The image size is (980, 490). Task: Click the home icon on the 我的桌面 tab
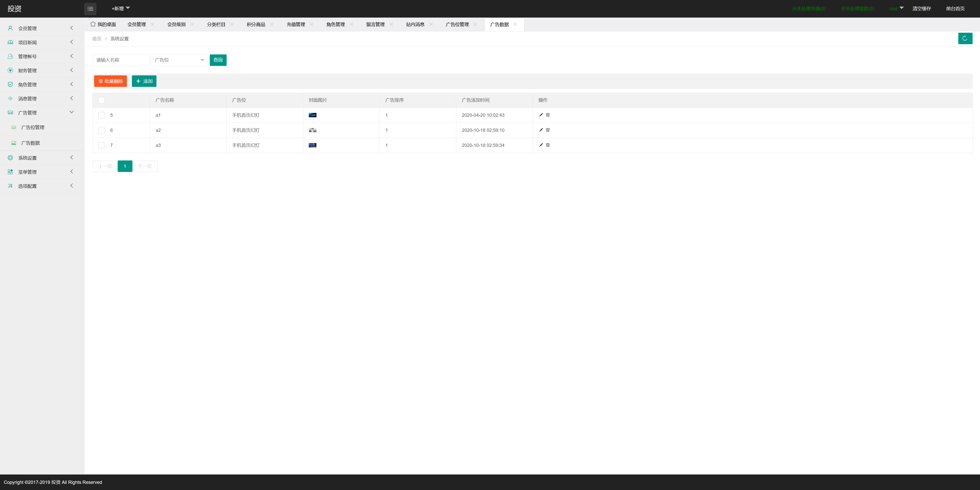point(93,24)
